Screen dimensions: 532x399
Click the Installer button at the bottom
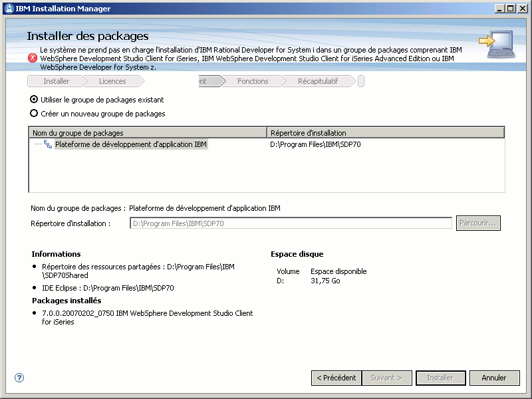pyautogui.click(x=440, y=378)
